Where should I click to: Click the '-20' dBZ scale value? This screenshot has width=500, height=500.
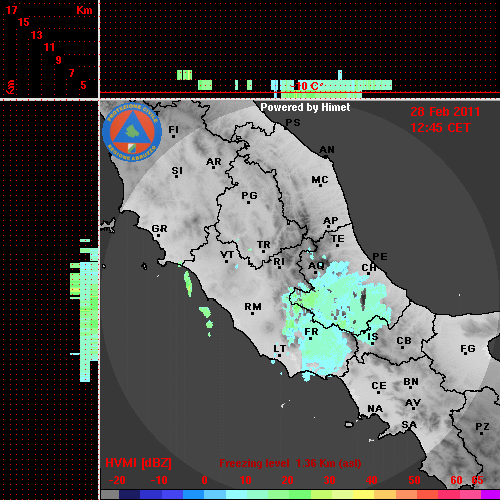click(x=117, y=480)
